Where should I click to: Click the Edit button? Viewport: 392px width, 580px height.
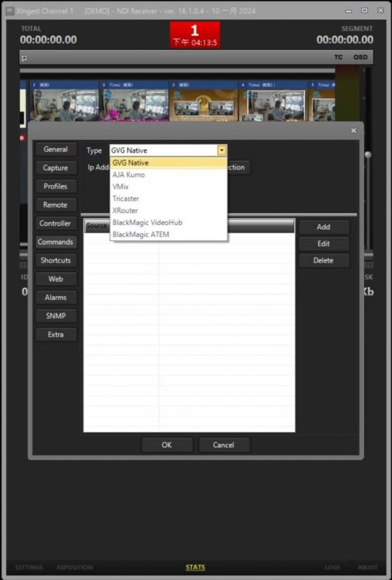tap(323, 244)
